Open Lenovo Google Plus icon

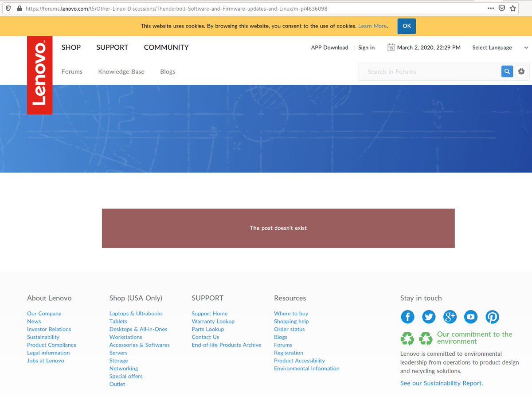pyautogui.click(x=450, y=317)
